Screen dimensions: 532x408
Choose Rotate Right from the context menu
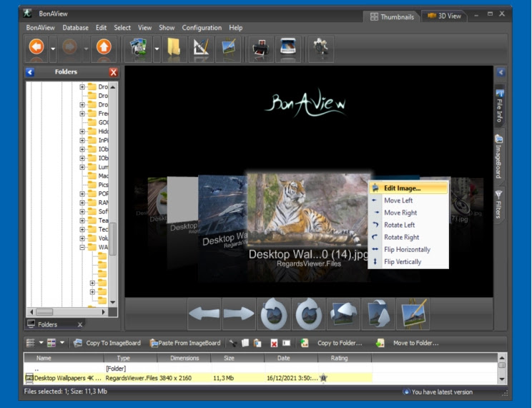point(401,237)
